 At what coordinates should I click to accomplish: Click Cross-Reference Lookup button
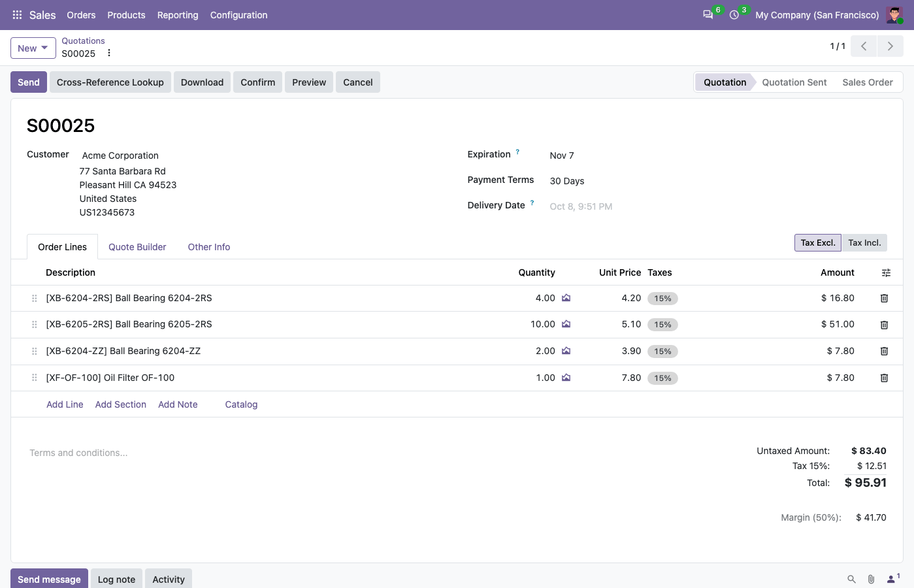click(110, 82)
